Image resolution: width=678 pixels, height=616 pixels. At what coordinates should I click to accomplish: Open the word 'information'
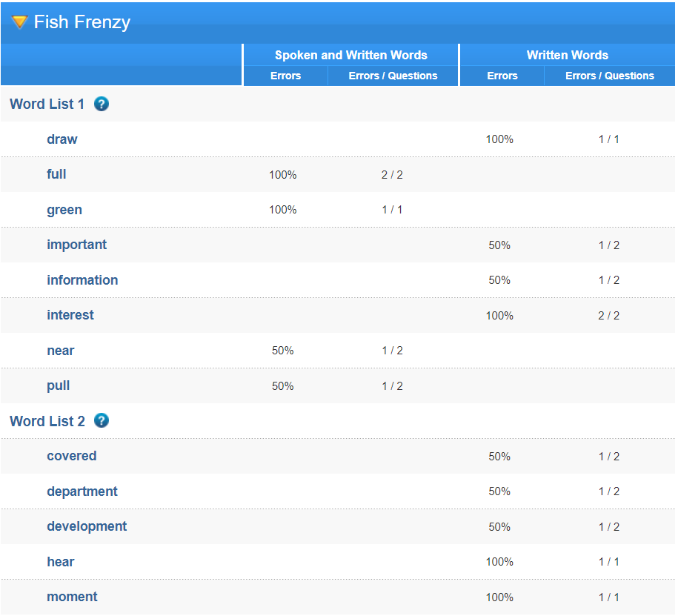82,280
